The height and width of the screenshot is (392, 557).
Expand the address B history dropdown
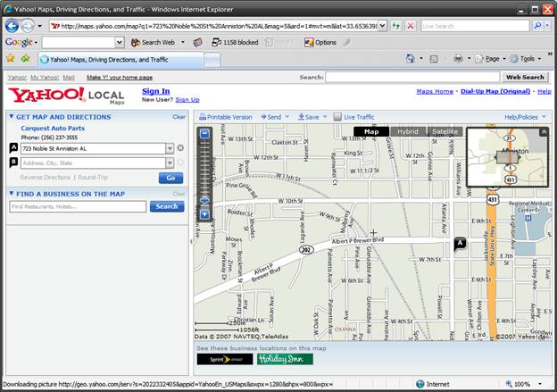pos(170,163)
